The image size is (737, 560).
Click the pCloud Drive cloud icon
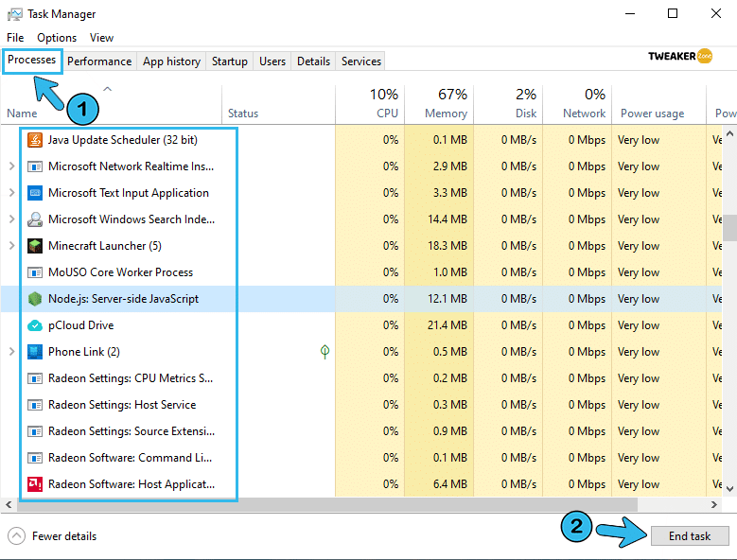click(x=35, y=325)
